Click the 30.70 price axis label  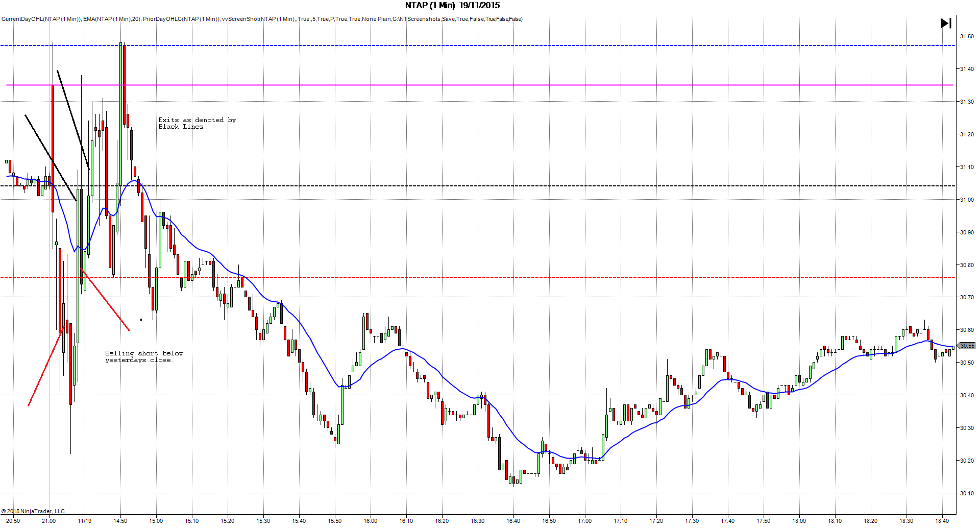tap(967, 297)
